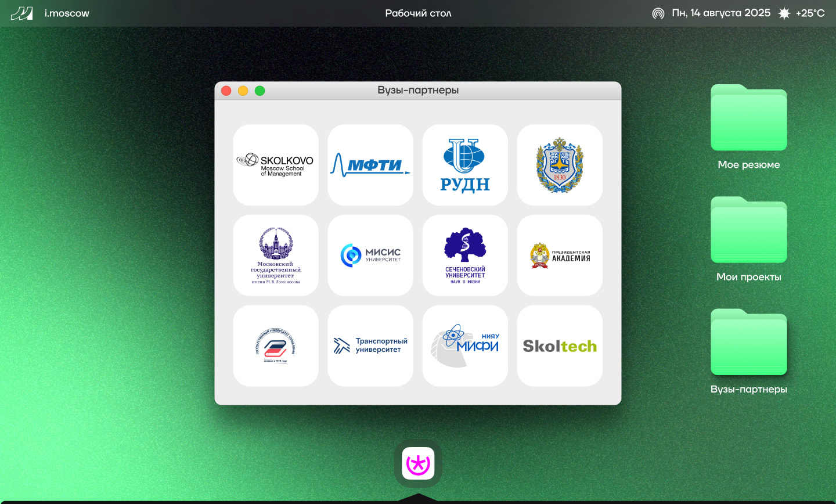Open the SKOLKOVO Moscow School of Management tile
836x504 pixels.
(x=276, y=165)
